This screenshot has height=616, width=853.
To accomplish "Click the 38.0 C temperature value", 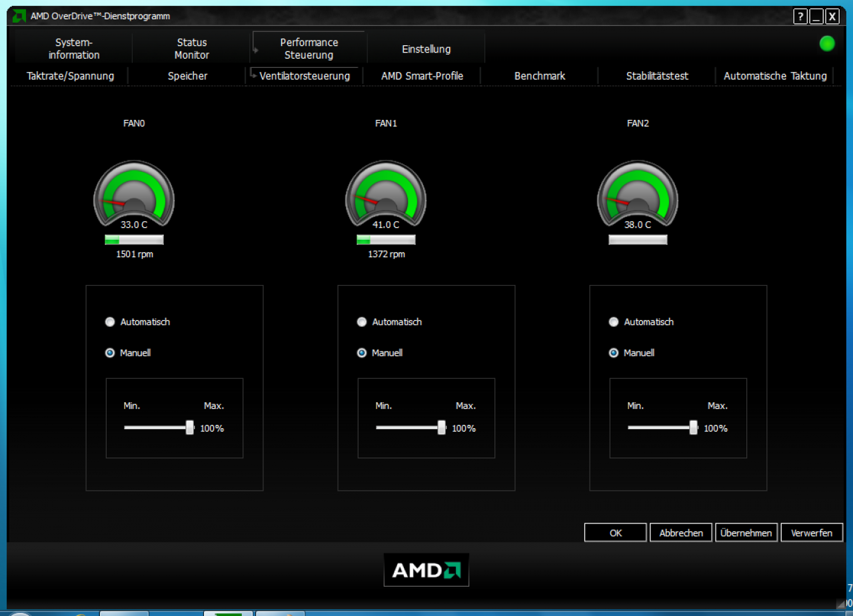I will [x=638, y=224].
